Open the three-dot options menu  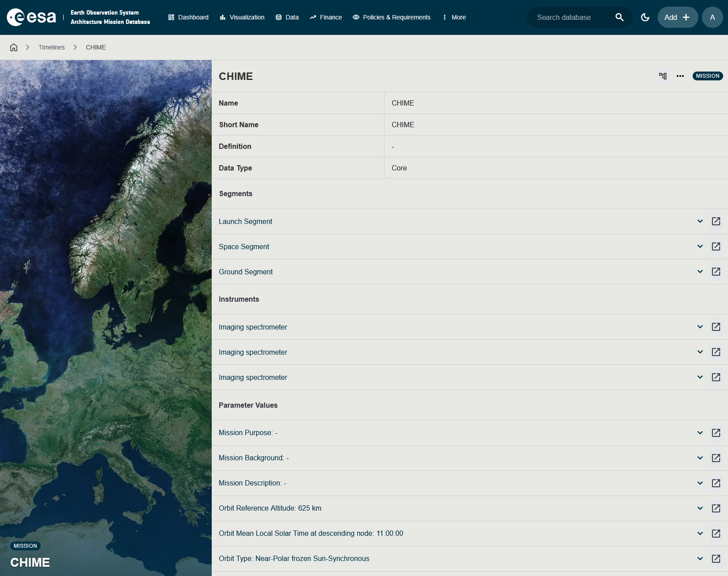click(x=680, y=76)
